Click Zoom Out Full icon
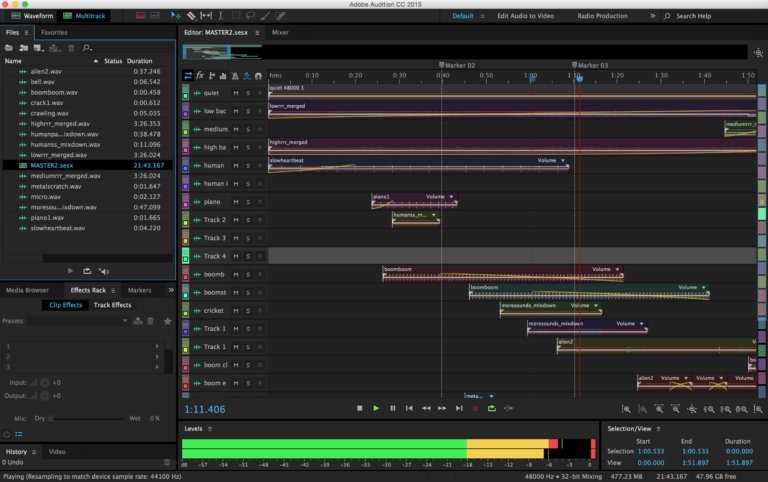This screenshot has width=768, height=482. click(692, 409)
